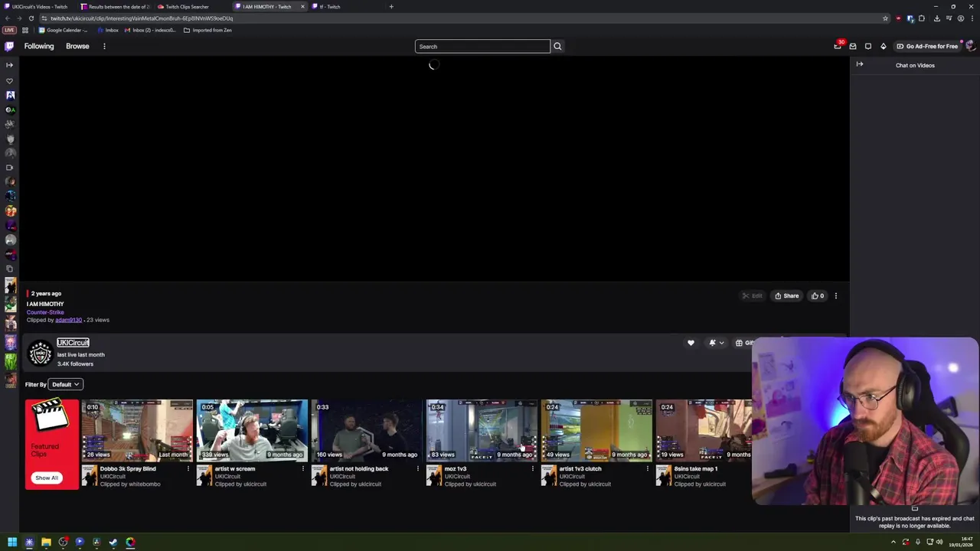Open the Windows Start menu

(12, 543)
